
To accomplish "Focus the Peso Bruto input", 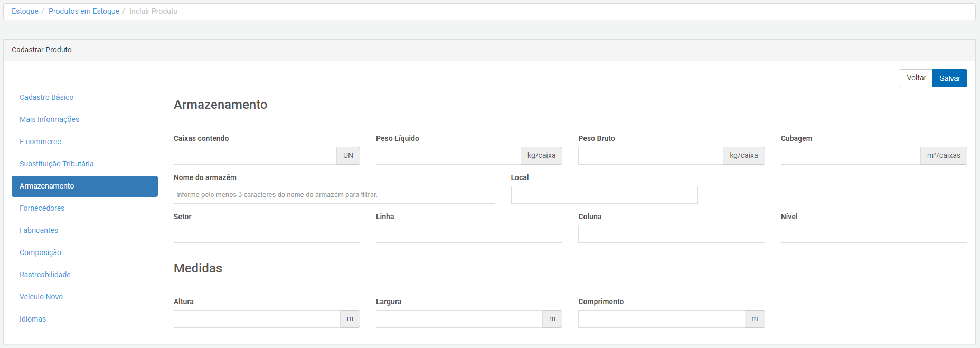I will pos(651,156).
